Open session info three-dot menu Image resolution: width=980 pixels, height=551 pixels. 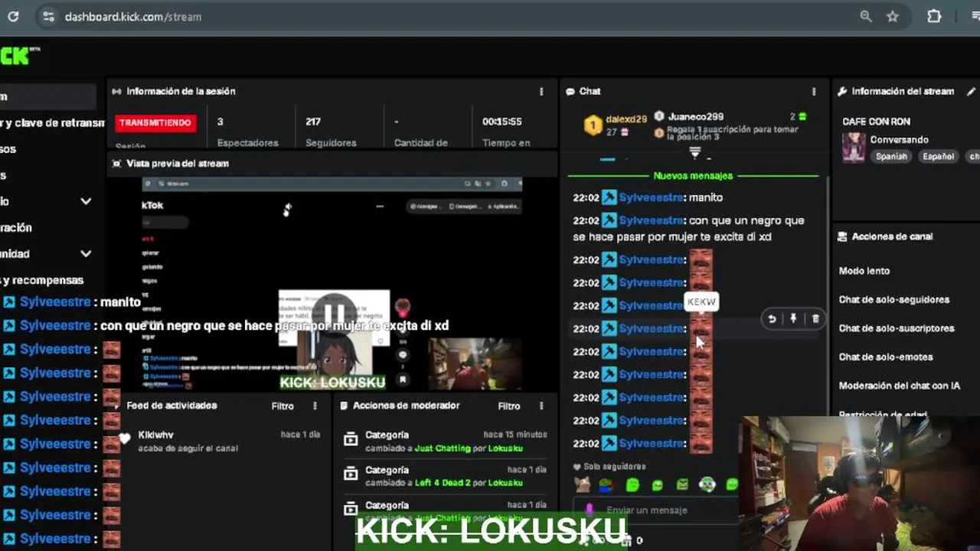coord(541,91)
